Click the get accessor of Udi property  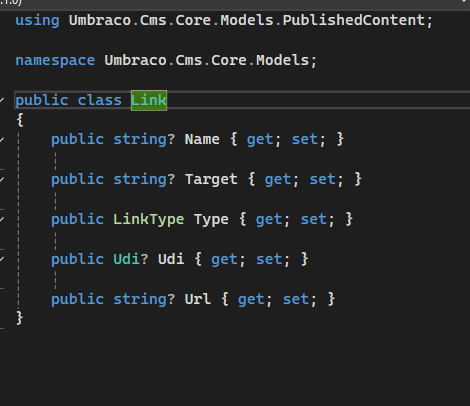pos(224,259)
